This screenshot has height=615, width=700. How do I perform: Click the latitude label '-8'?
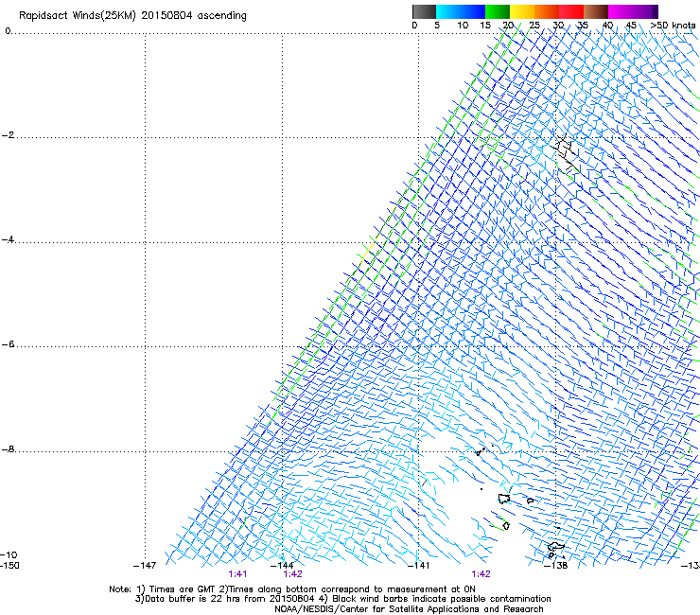pyautogui.click(x=8, y=449)
